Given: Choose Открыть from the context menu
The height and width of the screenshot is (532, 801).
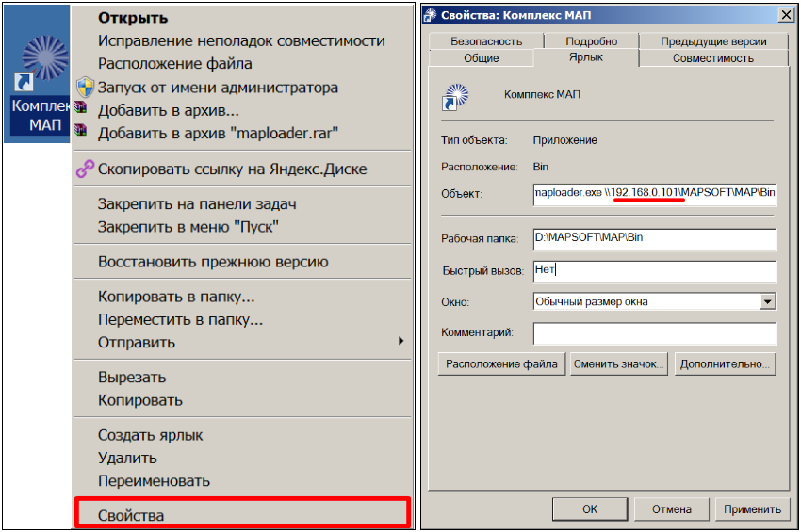Looking at the screenshot, I should pos(133,18).
